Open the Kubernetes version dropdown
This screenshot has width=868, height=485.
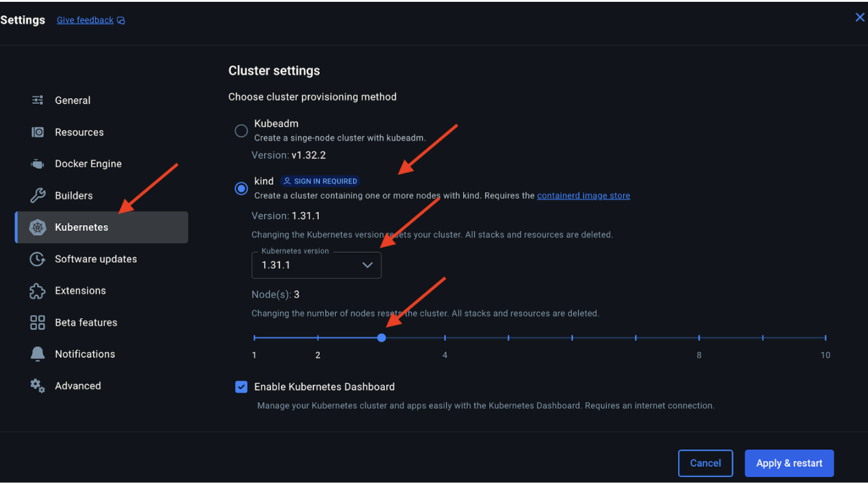pyautogui.click(x=317, y=265)
